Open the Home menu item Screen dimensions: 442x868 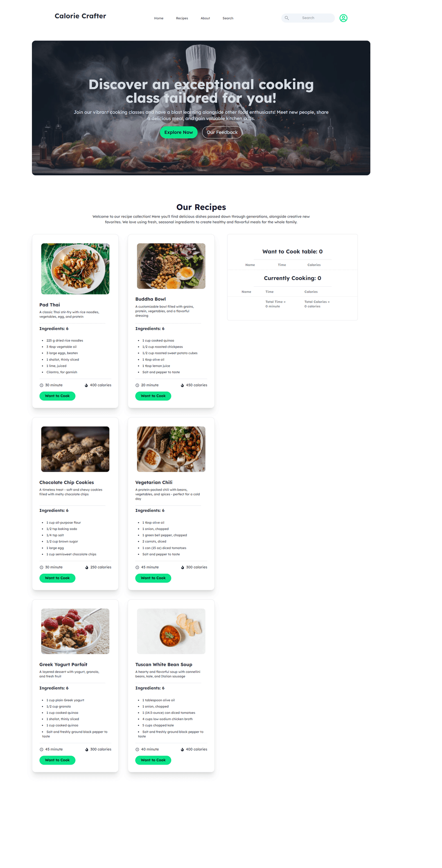(159, 18)
